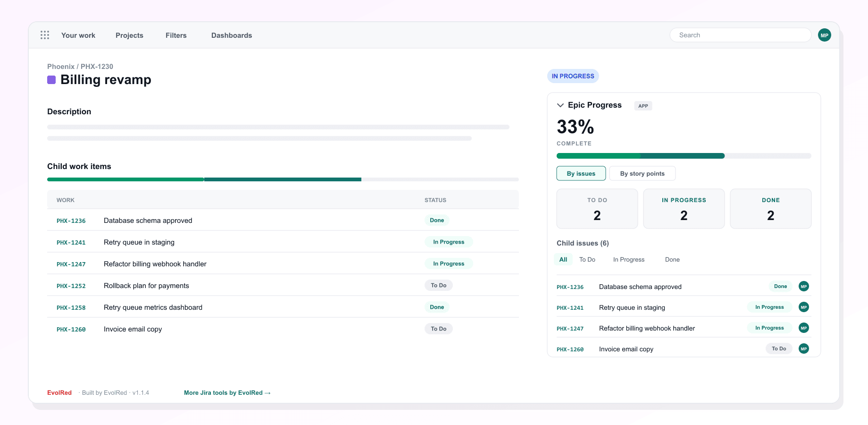Click assignee avatar for PHX-1236 in Epic Progress

[804, 286]
